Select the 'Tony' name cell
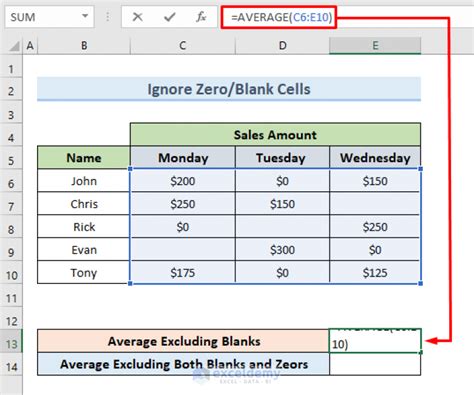Viewport: 474px width, 395px height. coord(84,273)
